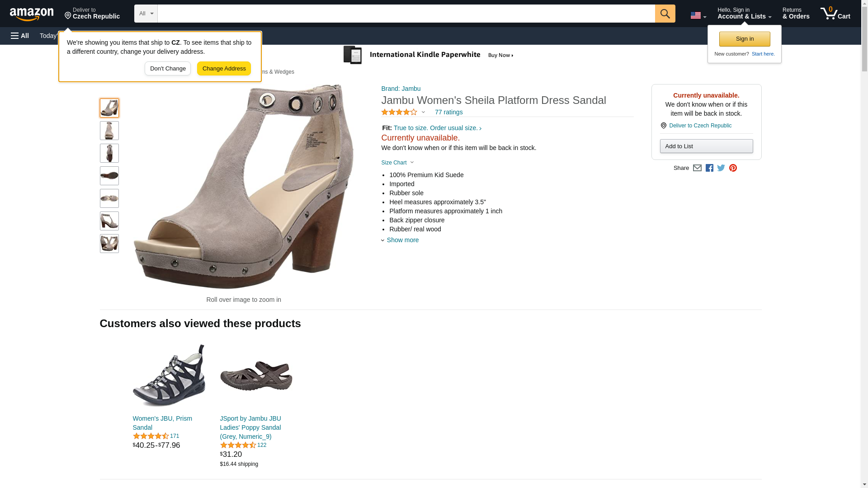The width and height of the screenshot is (868, 488).
Task: Open Returns & Orders
Action: pyautogui.click(x=796, y=14)
